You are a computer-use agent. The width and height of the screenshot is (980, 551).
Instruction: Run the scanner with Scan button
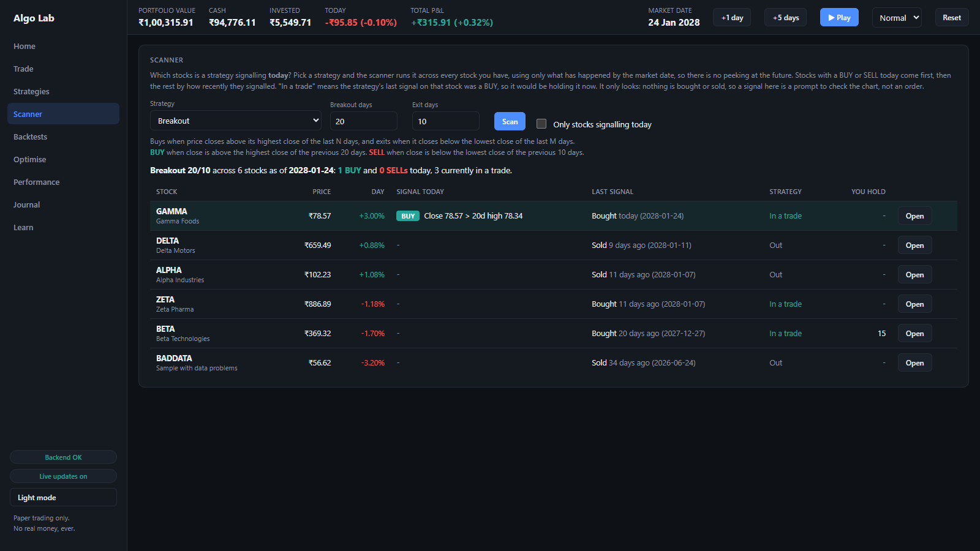[510, 121]
